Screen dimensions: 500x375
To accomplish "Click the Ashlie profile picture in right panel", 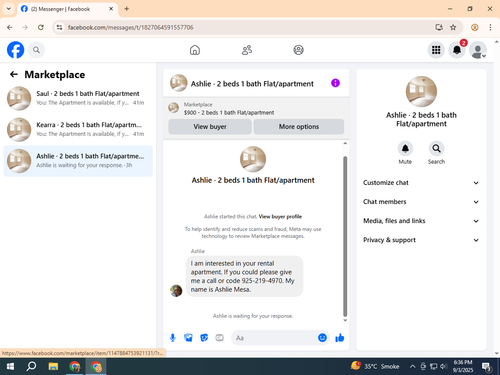I will click(421, 92).
